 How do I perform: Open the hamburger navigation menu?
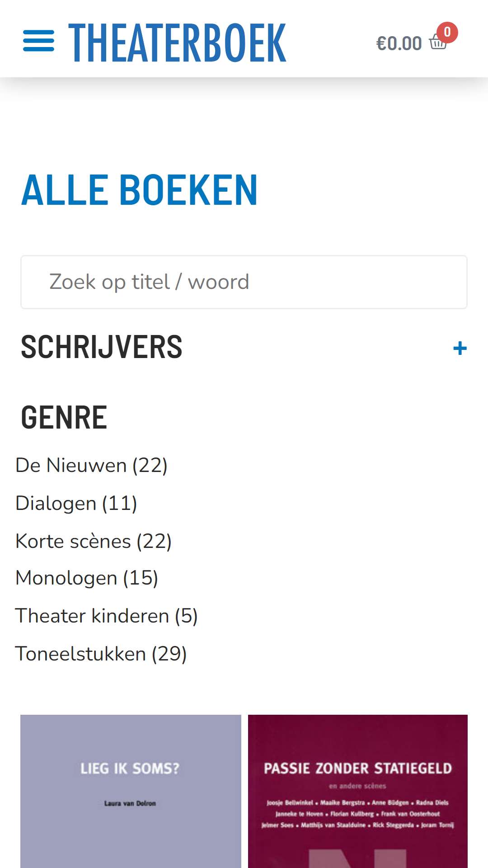pos(39,41)
